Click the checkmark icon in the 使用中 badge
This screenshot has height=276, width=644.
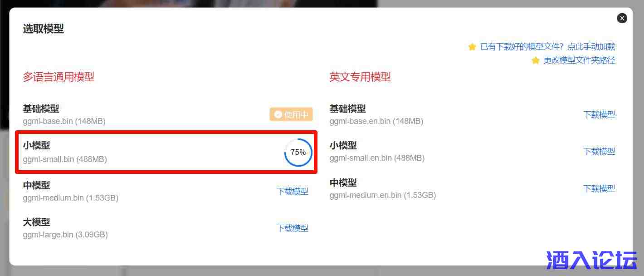tap(278, 114)
